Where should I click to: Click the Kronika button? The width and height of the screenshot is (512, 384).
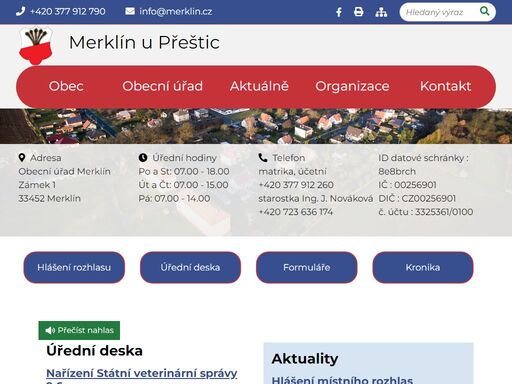point(423,267)
